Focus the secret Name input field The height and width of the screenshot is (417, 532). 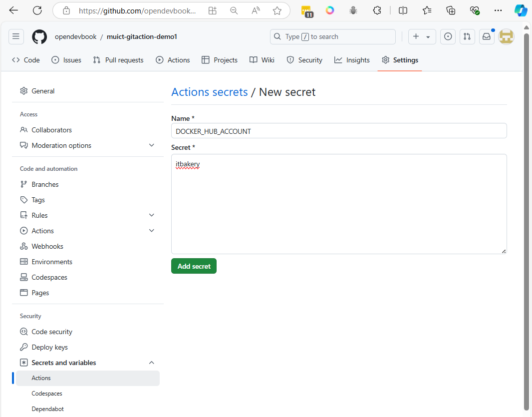(339, 131)
